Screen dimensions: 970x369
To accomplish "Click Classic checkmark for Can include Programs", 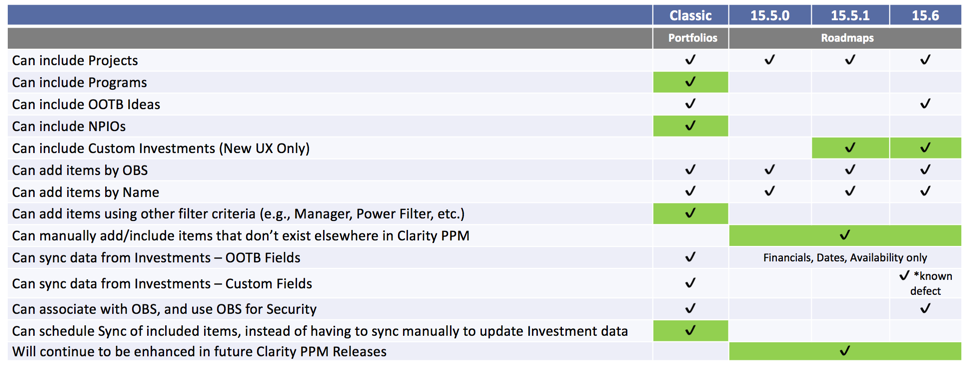I will (691, 82).
